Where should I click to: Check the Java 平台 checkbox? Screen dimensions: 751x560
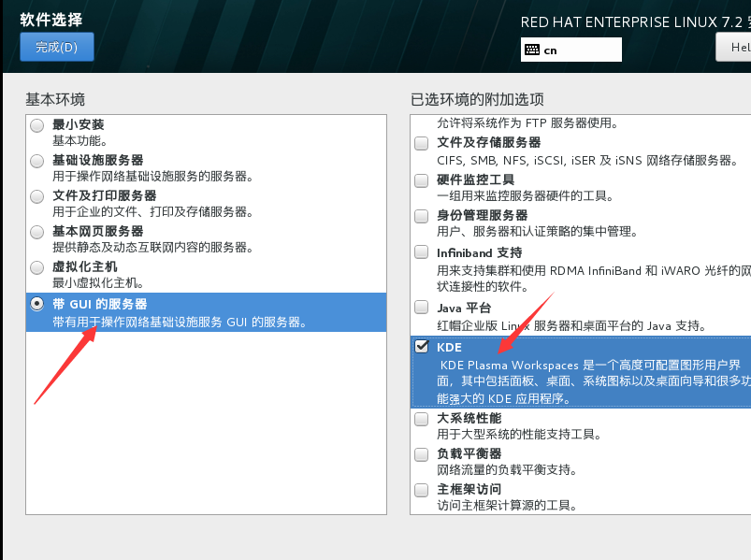pyautogui.click(x=422, y=307)
